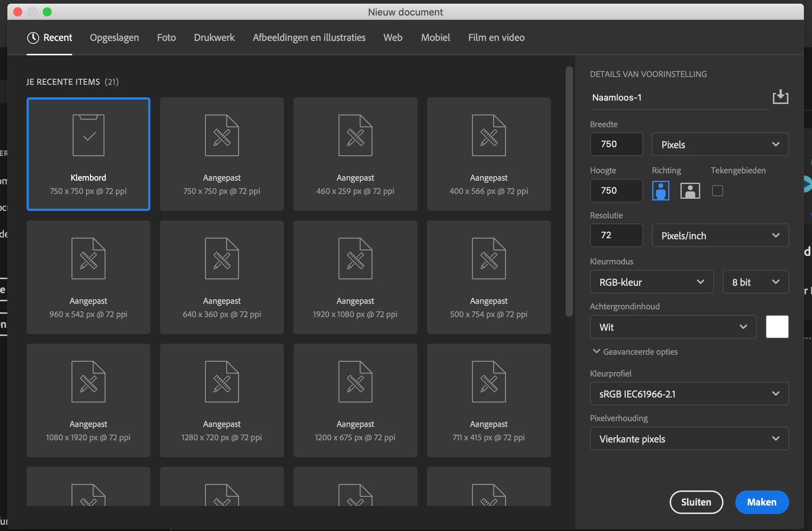Open the Film en video tab
This screenshot has width=812, height=531.
[x=496, y=38]
